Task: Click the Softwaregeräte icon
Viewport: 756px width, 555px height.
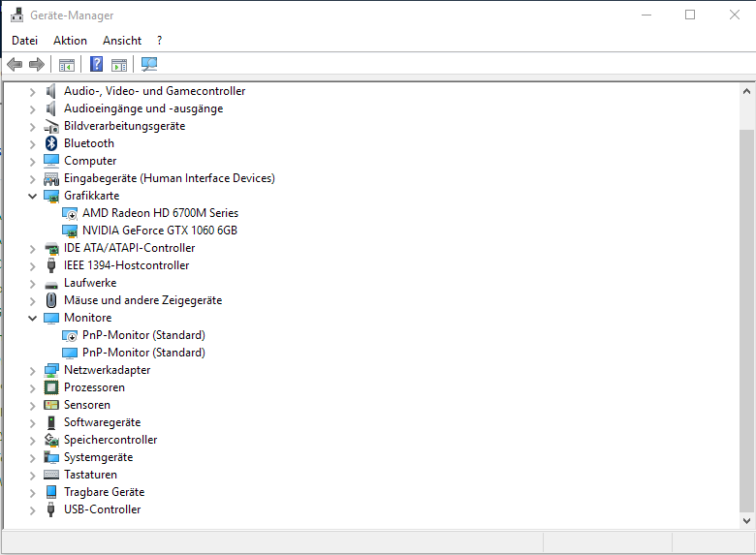Action: coord(51,422)
